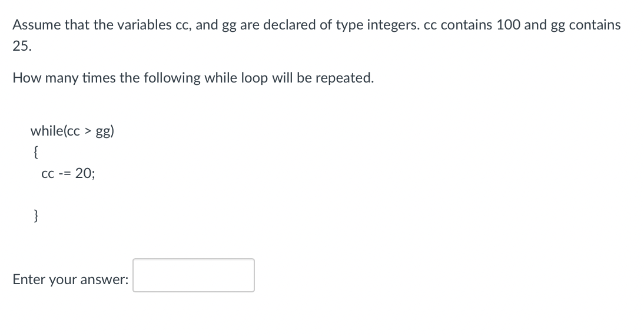Click the 'Enter your answer:' label
Viewport: 644px width, 336px height.
(x=70, y=279)
